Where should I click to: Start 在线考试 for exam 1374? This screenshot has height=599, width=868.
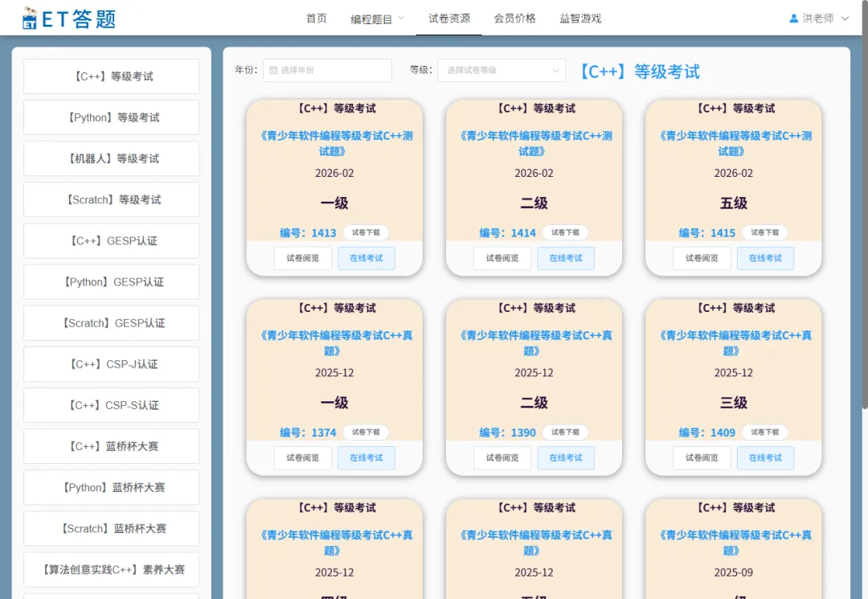(x=366, y=457)
